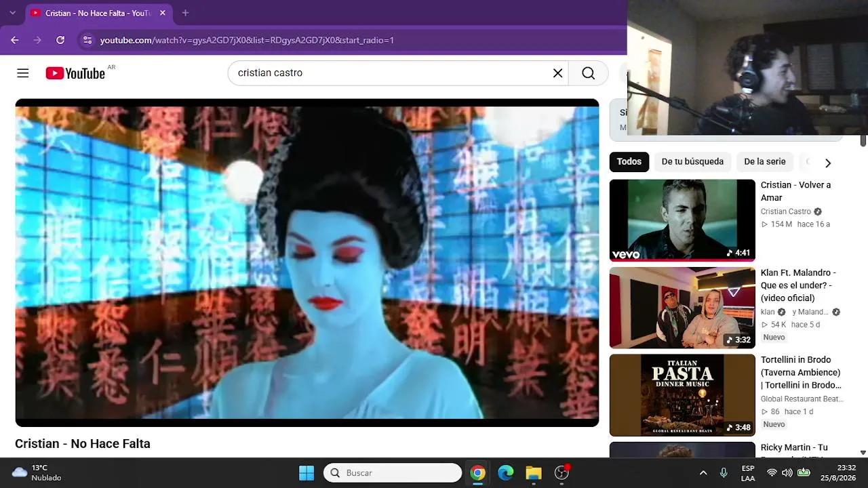
Task: Click the Volver a Amar video thumbnail
Action: pyautogui.click(x=682, y=220)
